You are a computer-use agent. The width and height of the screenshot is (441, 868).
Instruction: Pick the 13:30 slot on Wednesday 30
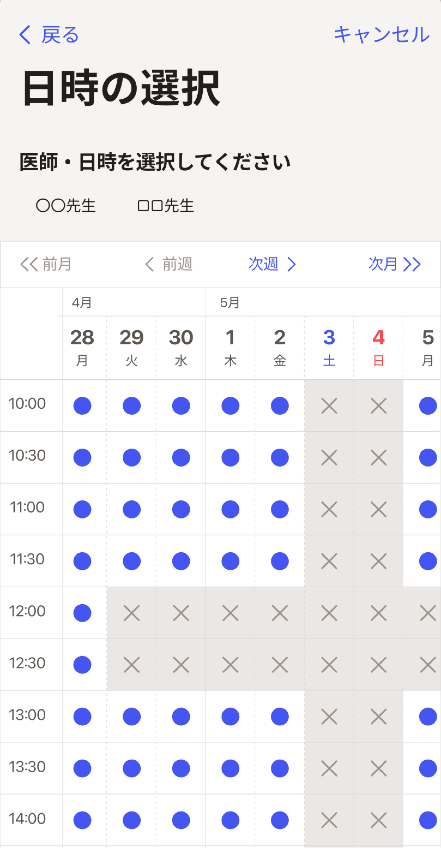pyautogui.click(x=181, y=768)
